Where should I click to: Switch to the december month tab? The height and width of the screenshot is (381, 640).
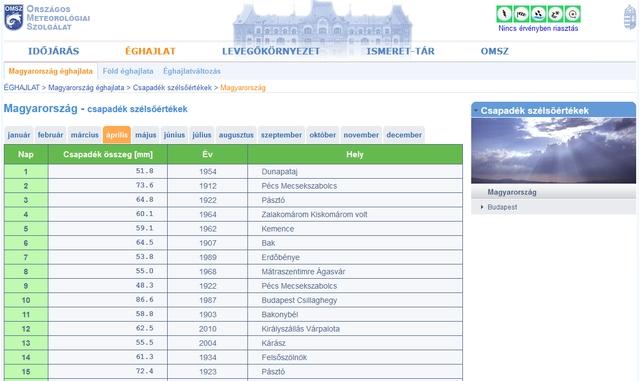click(x=404, y=135)
